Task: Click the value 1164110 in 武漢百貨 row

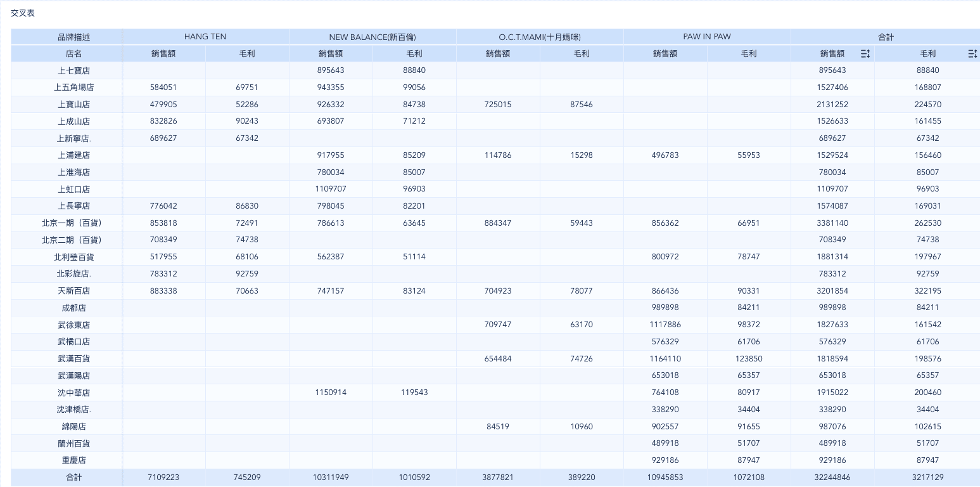Action: pos(665,359)
